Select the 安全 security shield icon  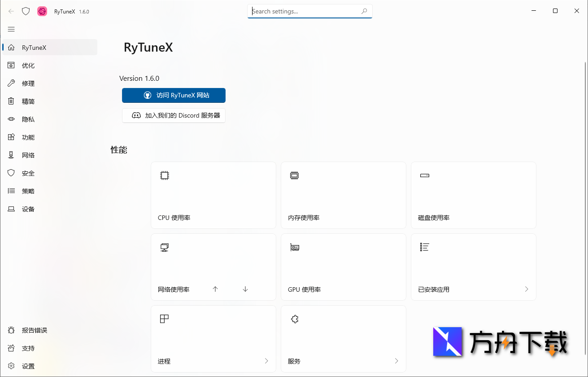coord(11,173)
